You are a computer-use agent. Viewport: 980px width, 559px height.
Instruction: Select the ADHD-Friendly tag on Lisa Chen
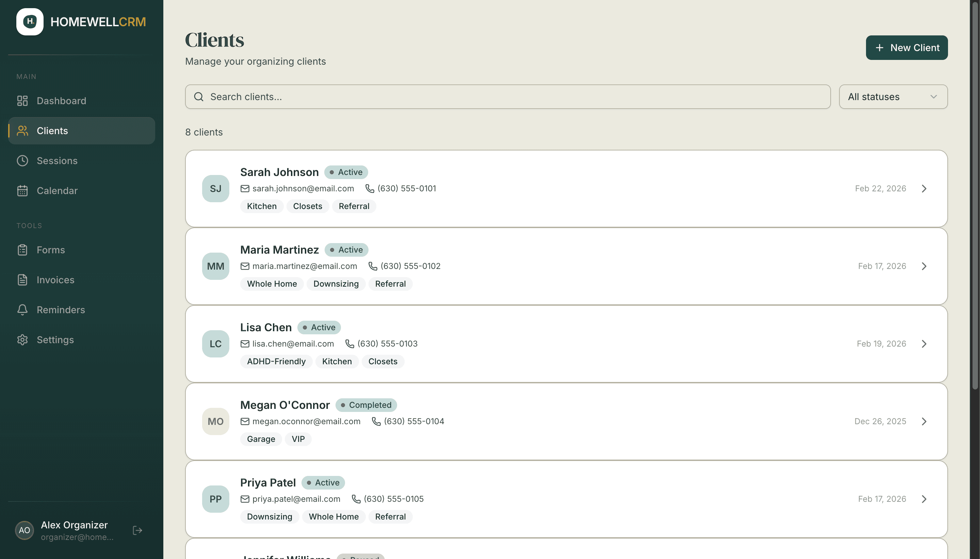(x=276, y=361)
